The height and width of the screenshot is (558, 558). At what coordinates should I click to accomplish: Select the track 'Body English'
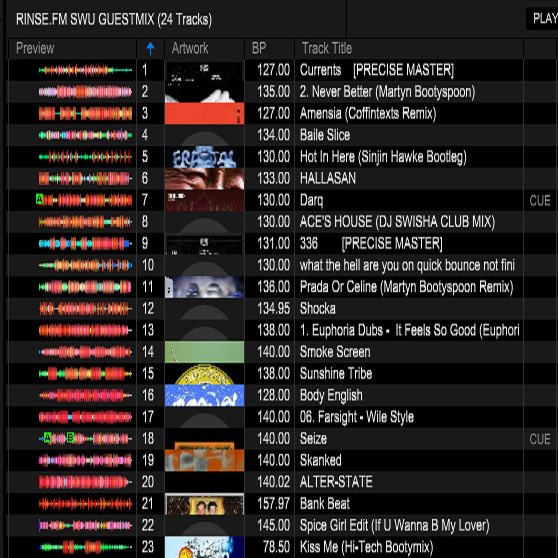[x=331, y=395]
